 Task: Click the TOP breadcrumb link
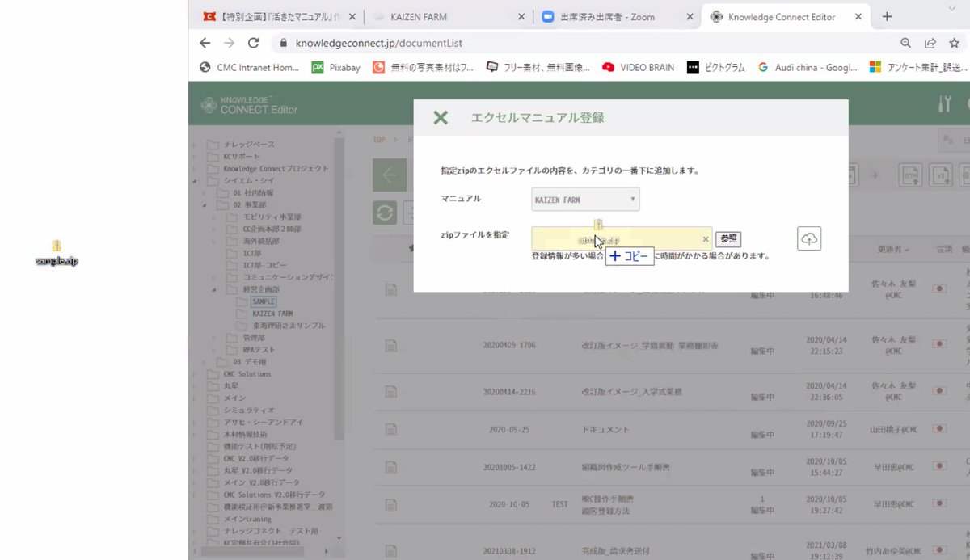coord(379,140)
